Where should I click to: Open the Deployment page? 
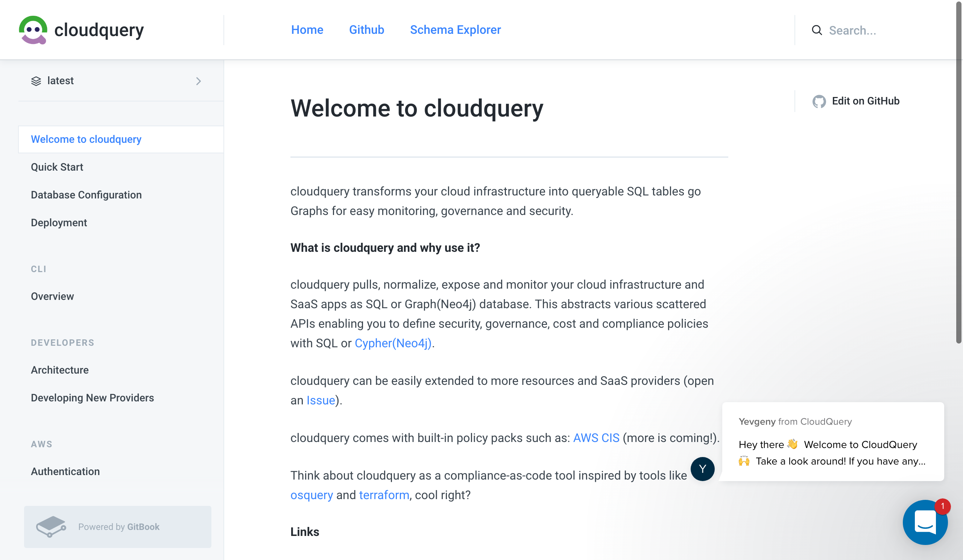click(59, 222)
